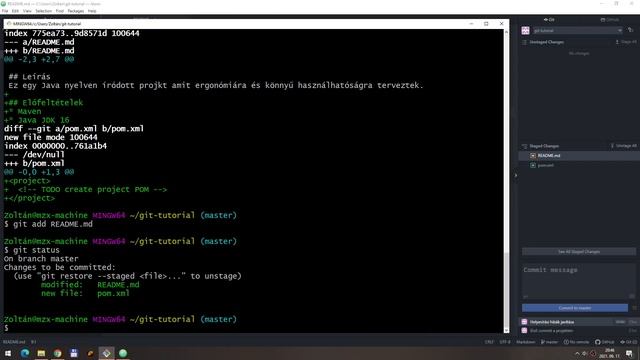Click the Git Bash taskbar icon
The width and height of the screenshot is (640, 360).
click(107, 353)
